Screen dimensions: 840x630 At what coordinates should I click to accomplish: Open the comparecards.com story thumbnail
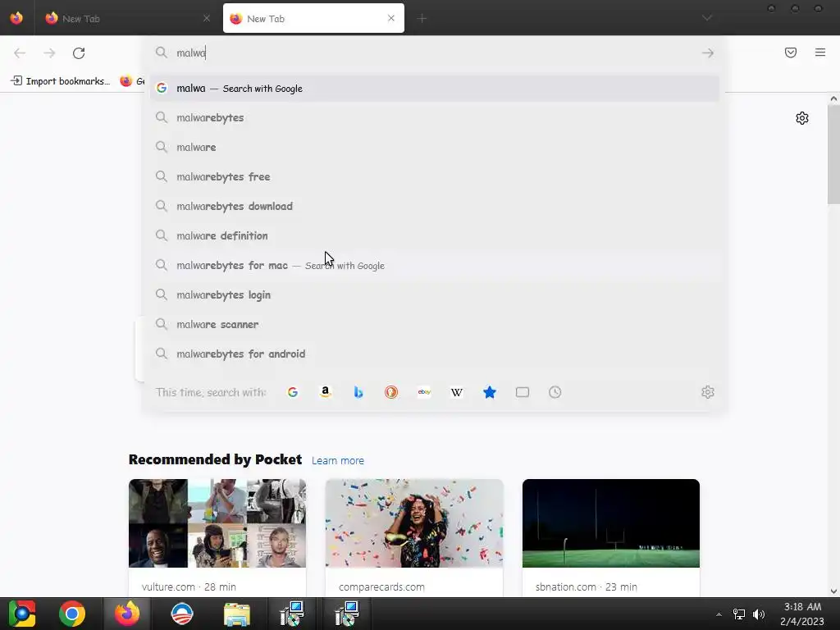point(414,523)
